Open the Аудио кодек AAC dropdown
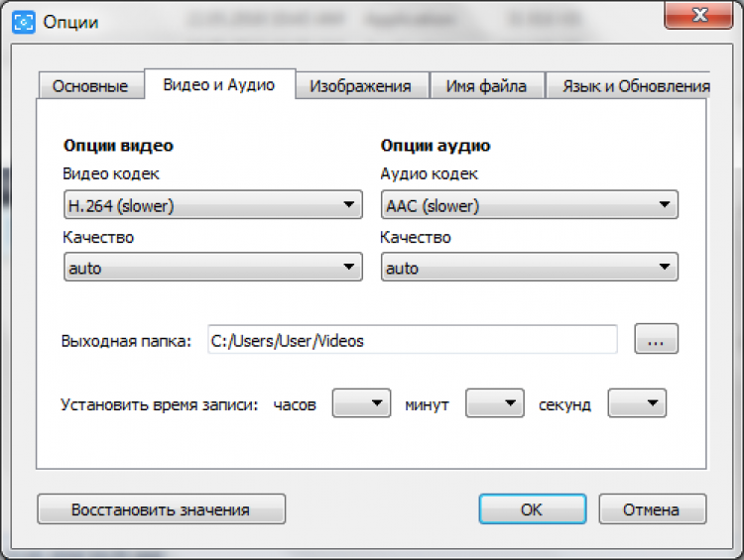 point(529,206)
